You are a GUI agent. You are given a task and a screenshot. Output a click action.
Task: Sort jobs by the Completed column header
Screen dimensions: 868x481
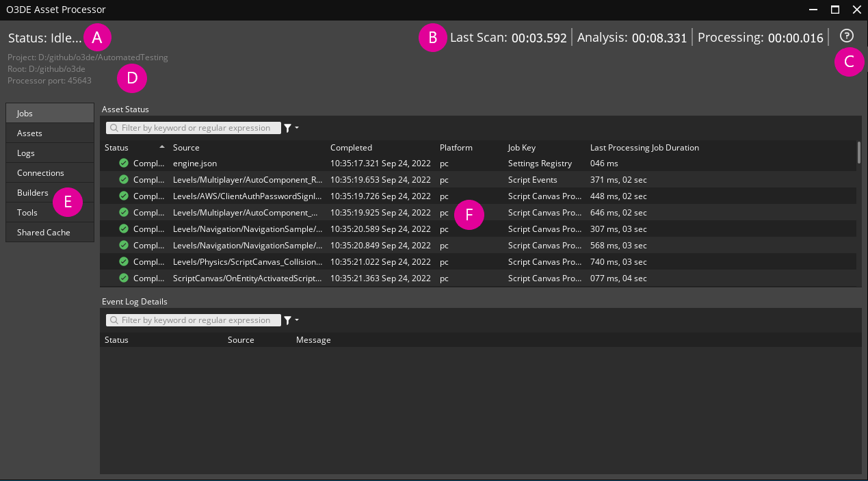(351, 147)
